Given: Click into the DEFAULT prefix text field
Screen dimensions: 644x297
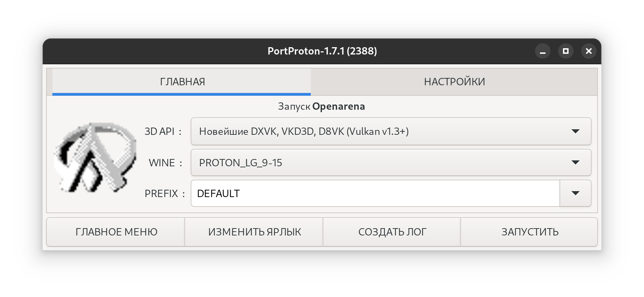Looking at the screenshot, I should 375,193.
